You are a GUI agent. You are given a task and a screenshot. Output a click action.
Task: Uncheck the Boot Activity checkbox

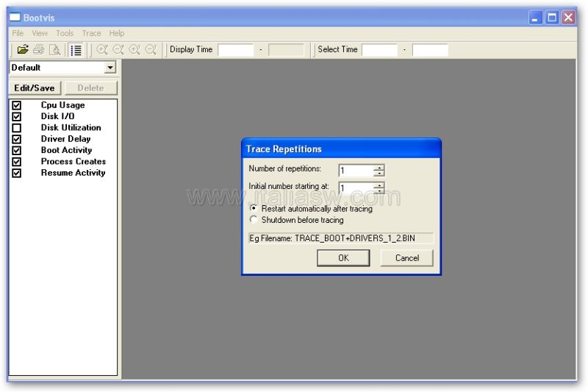(16, 151)
